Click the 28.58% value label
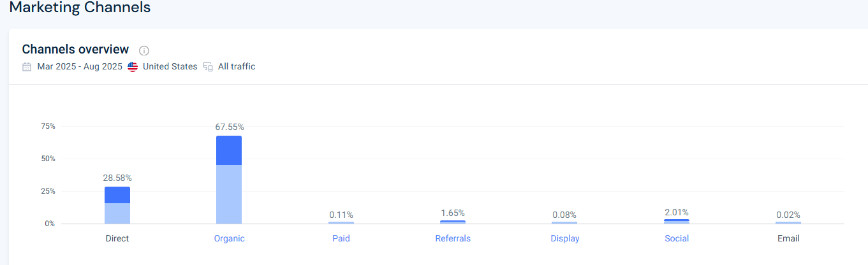 click(x=117, y=178)
